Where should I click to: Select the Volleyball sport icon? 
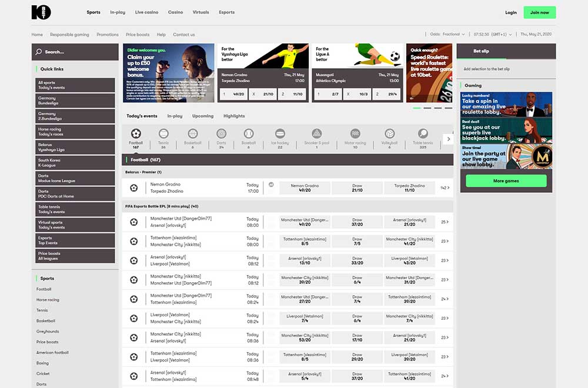(389, 133)
